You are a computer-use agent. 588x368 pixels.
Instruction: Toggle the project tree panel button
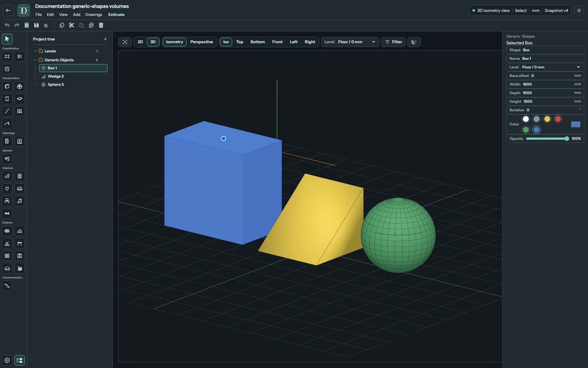click(x=20, y=360)
